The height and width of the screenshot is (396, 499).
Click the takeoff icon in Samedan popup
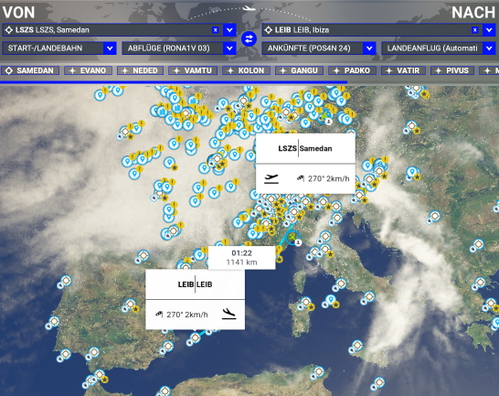click(x=271, y=179)
